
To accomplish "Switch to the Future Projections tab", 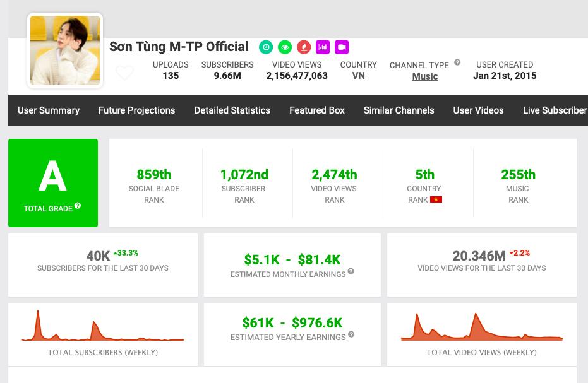I will [136, 110].
